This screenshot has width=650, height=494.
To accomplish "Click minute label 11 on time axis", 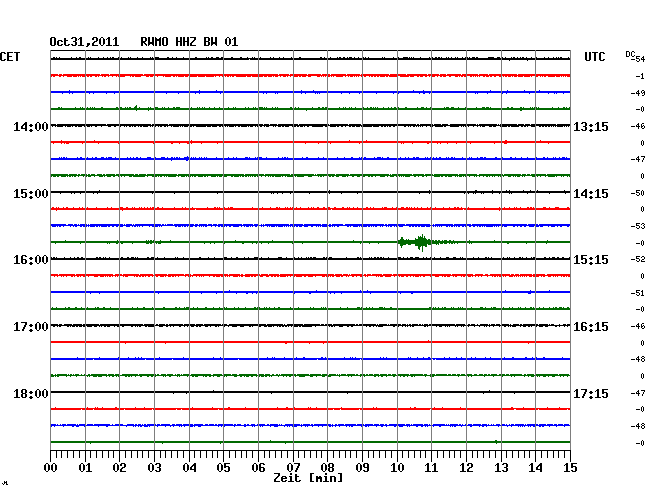I will click(x=431, y=468).
